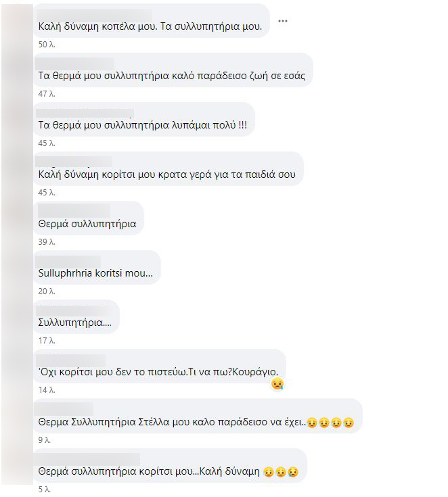Click the sad reaction emoji on Κουράγιο comment
The image size is (448, 497).
(x=277, y=384)
